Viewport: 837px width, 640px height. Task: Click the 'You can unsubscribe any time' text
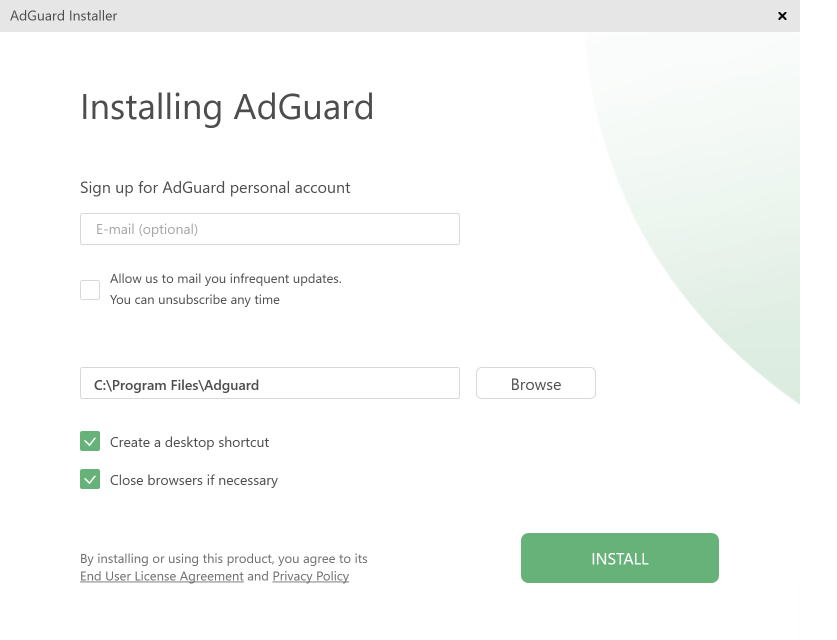194,300
